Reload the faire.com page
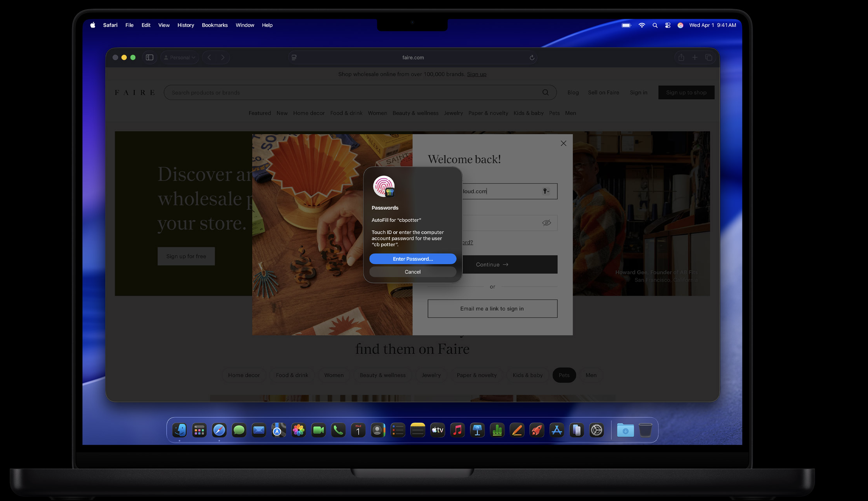This screenshot has width=868, height=501. tap(532, 58)
